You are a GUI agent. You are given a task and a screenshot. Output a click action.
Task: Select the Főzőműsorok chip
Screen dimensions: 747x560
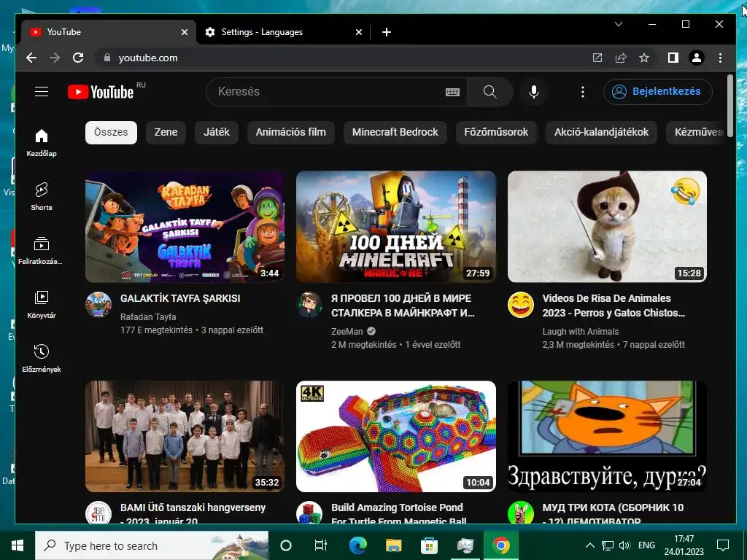pyautogui.click(x=496, y=133)
